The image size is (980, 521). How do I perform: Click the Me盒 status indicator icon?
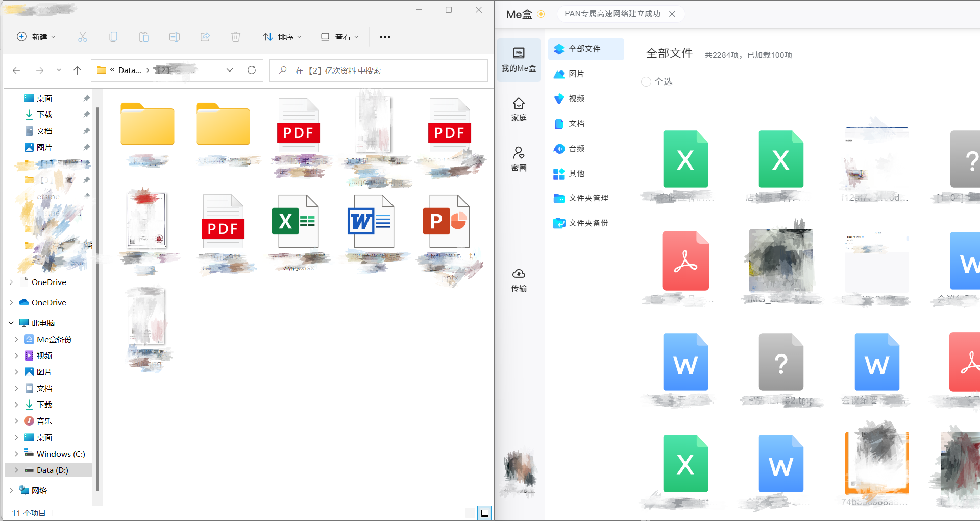541,14
